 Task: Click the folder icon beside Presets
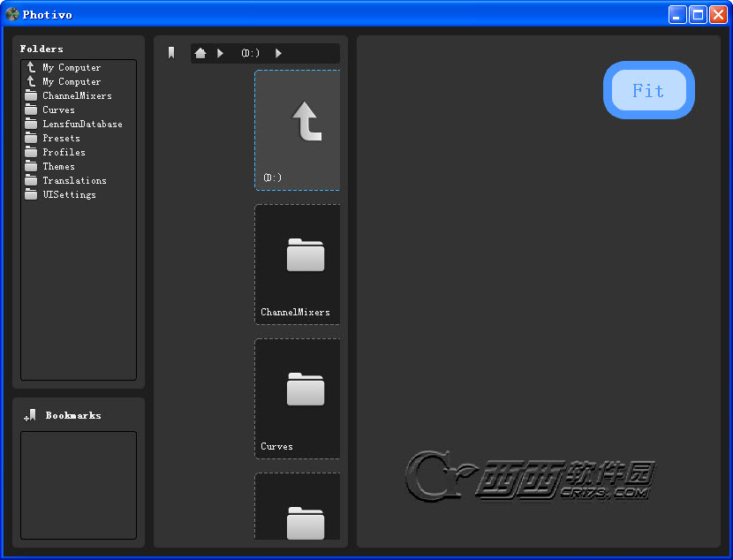point(31,138)
